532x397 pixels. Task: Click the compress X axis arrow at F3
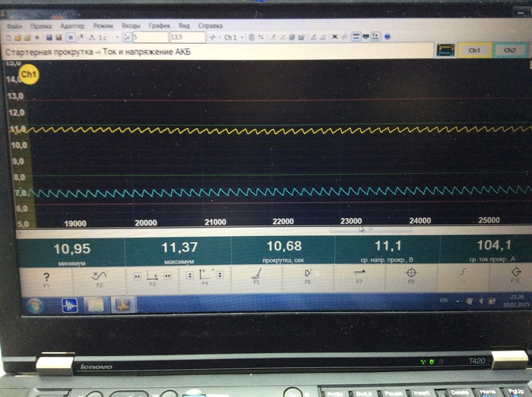pyautogui.click(x=137, y=276)
